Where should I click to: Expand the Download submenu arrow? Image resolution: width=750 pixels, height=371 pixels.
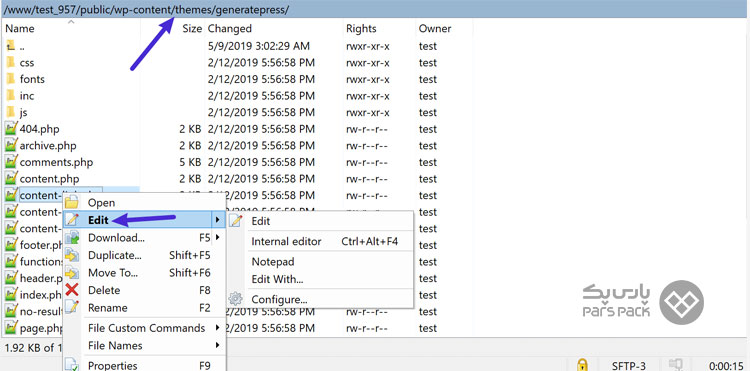(x=217, y=238)
